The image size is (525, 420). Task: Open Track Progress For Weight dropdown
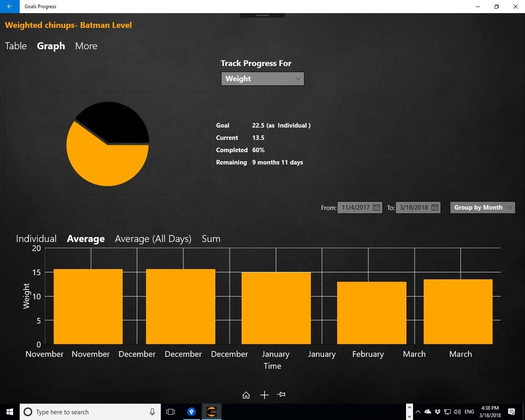click(262, 79)
